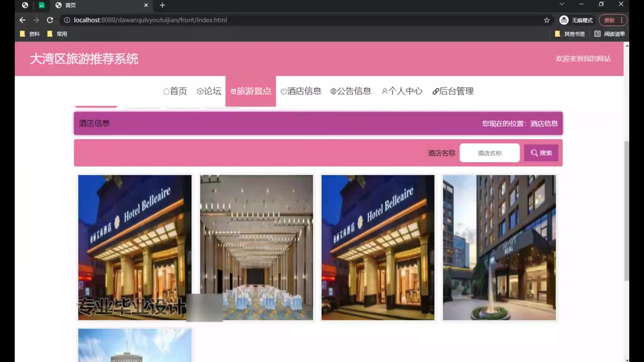The image size is (644, 362).
Task: Click the 酒店名称 search input field
Action: pos(489,153)
